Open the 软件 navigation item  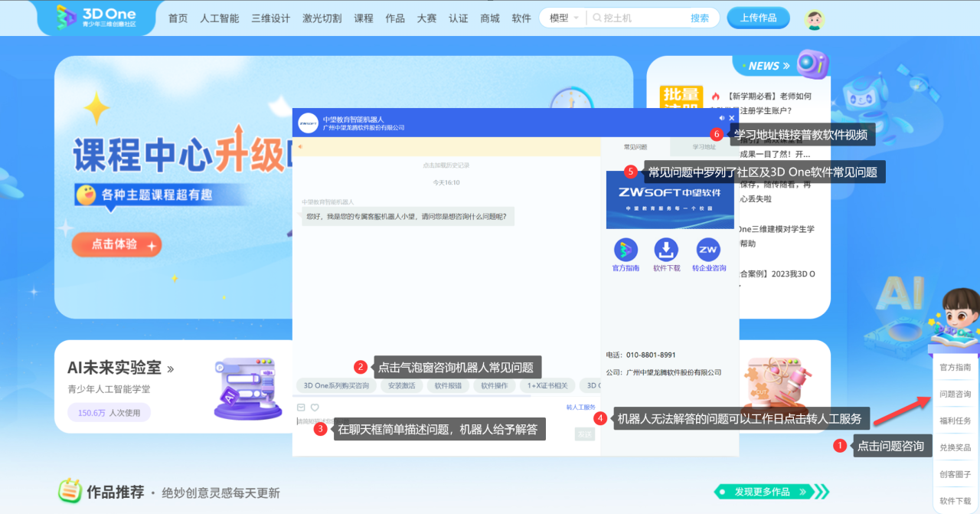point(521,18)
